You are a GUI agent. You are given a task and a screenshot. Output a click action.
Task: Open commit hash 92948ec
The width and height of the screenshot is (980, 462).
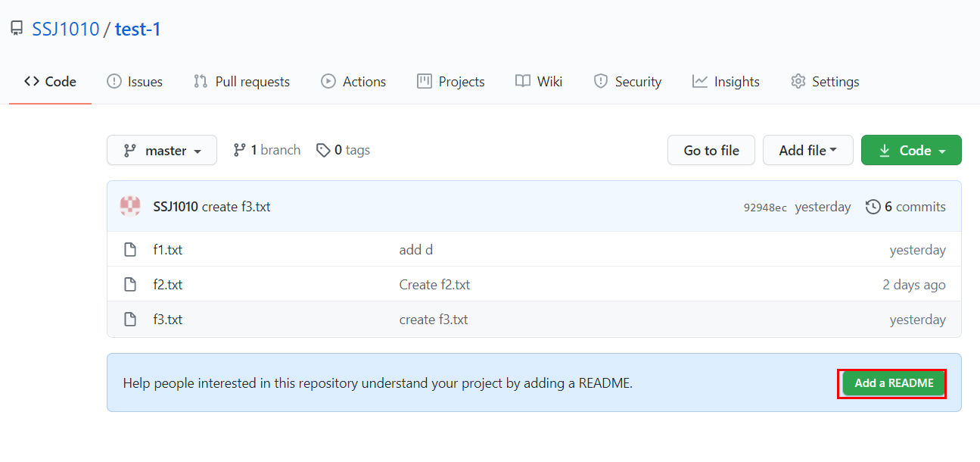765,208
